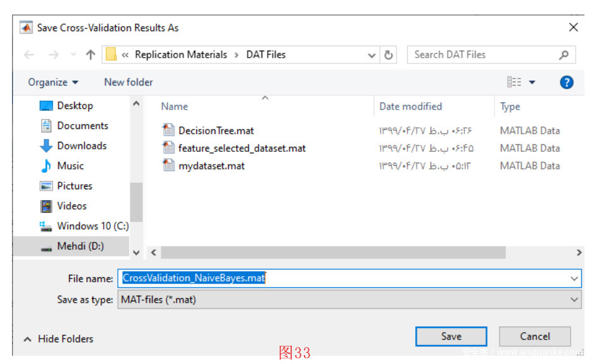Screen dimensions: 599x364
Task: Select DAT Files breadcrumb
Action: tap(266, 54)
